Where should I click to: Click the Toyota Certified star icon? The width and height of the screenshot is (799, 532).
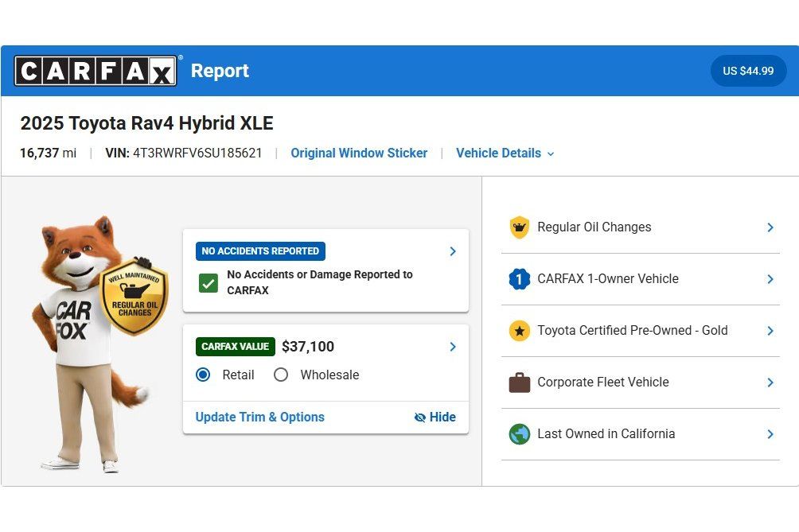click(519, 331)
